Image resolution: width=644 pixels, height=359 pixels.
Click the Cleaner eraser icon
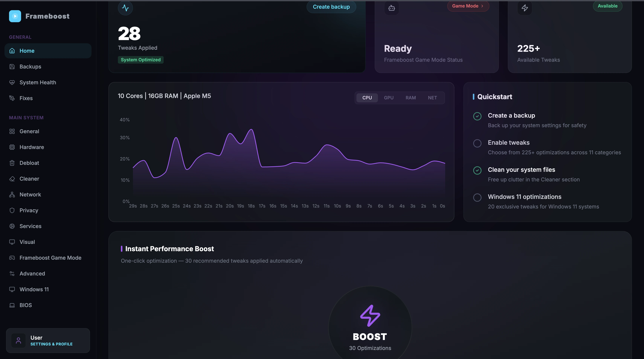pos(12,179)
